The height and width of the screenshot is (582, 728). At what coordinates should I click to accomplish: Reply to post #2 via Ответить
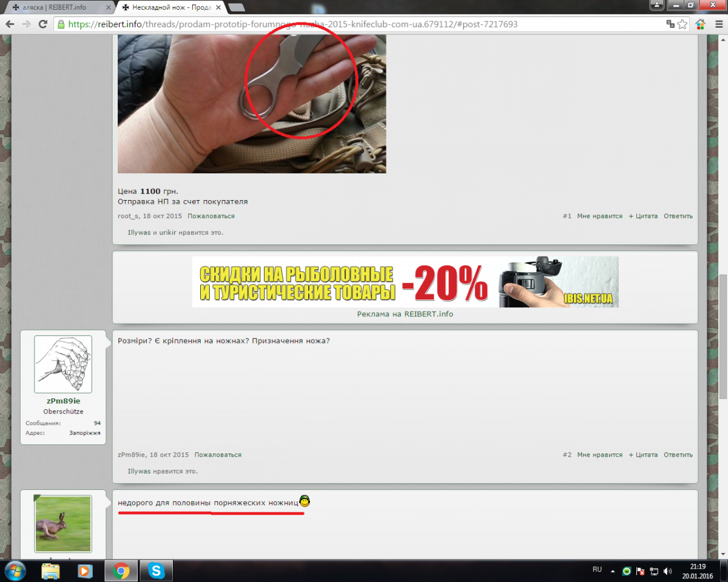pyautogui.click(x=678, y=455)
